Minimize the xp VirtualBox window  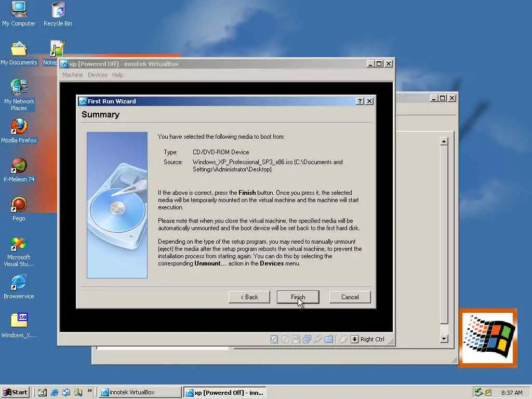pyautogui.click(x=370, y=64)
